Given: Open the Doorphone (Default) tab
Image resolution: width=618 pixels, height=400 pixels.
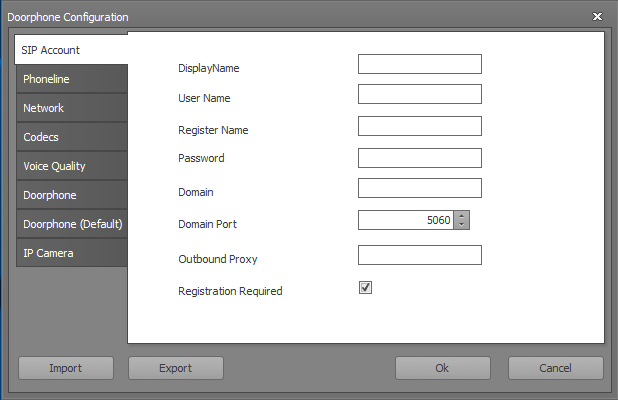Looking at the screenshot, I should [72, 224].
